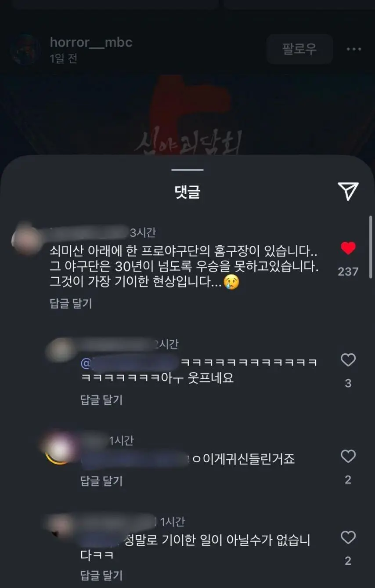Open the horror__mbc profile picture
Screen dimensions: 375x588
tap(25, 50)
